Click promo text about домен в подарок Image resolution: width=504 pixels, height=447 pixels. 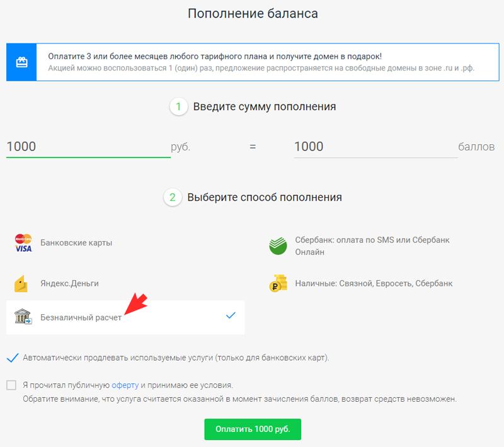(x=215, y=57)
